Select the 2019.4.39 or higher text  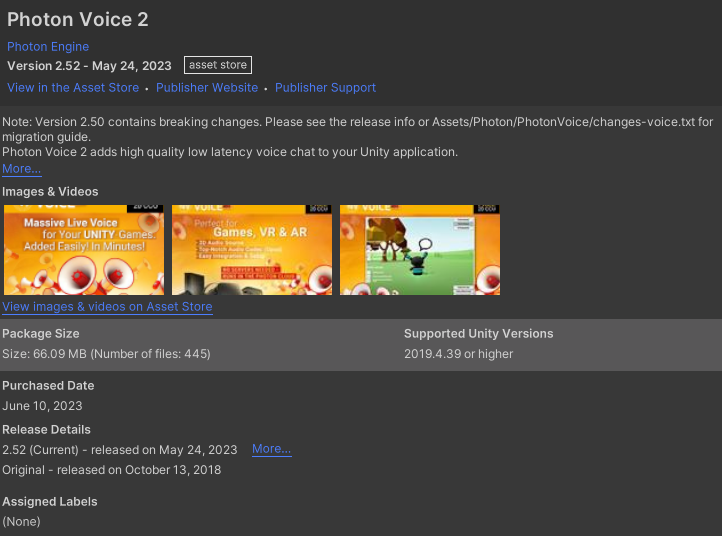point(458,354)
